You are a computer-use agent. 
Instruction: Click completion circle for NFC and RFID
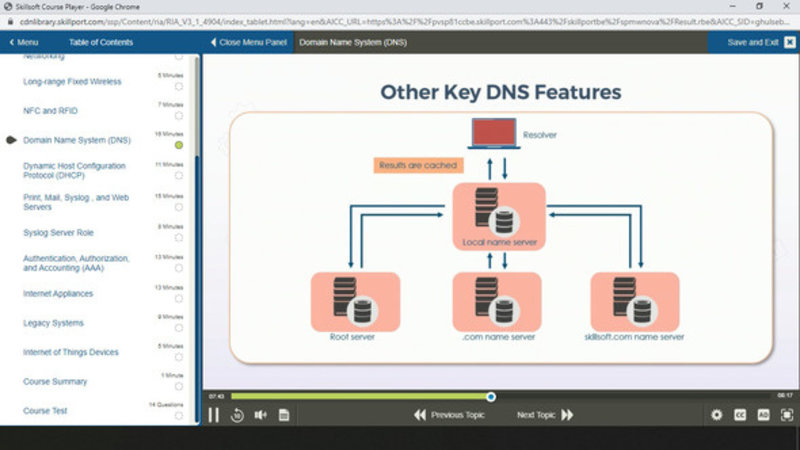pos(179,116)
